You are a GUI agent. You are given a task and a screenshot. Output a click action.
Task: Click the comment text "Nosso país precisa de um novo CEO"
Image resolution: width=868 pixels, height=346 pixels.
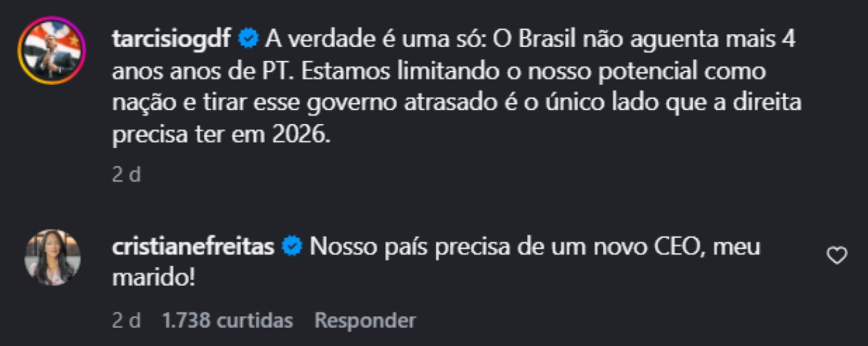pos(493,248)
